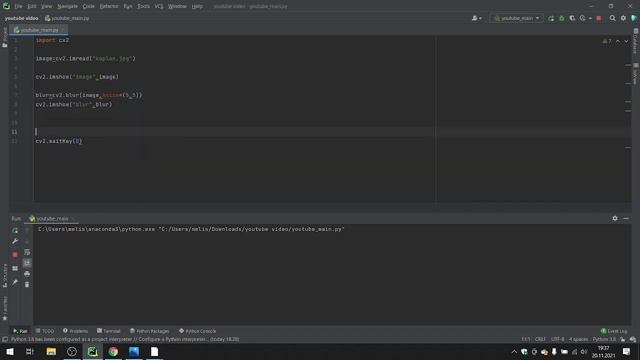Toggle soft-wrap in the Run console
This screenshot has height=360, width=640.
click(x=27, y=252)
